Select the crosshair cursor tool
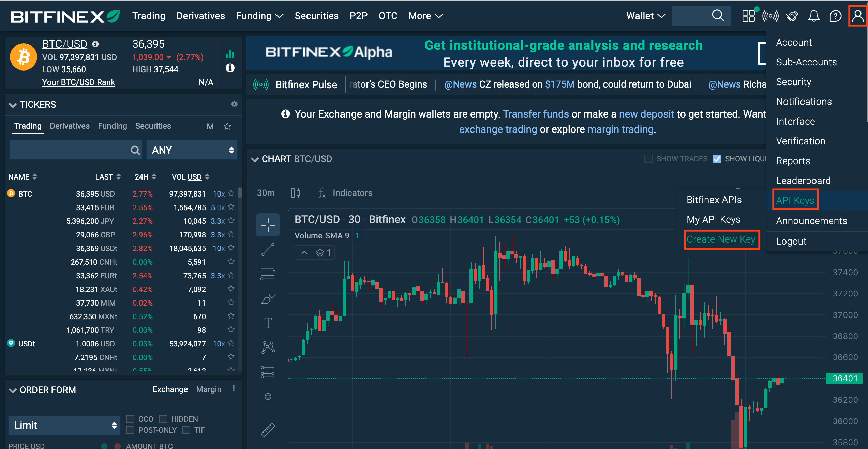868x449 pixels. (268, 225)
